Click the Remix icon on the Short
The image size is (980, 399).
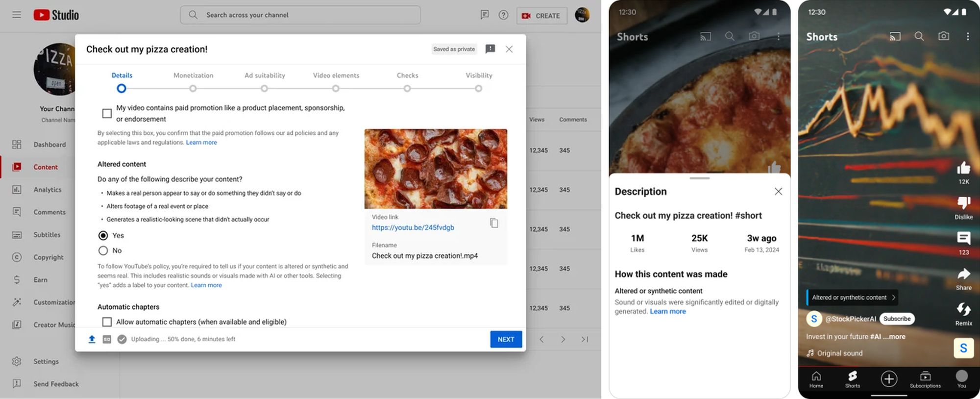pyautogui.click(x=963, y=309)
